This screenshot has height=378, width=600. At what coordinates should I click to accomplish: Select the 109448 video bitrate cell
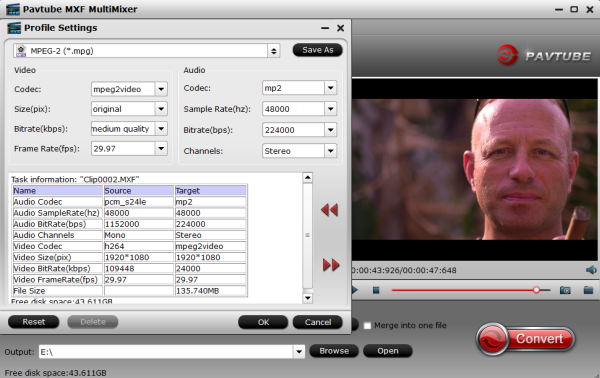(x=139, y=269)
